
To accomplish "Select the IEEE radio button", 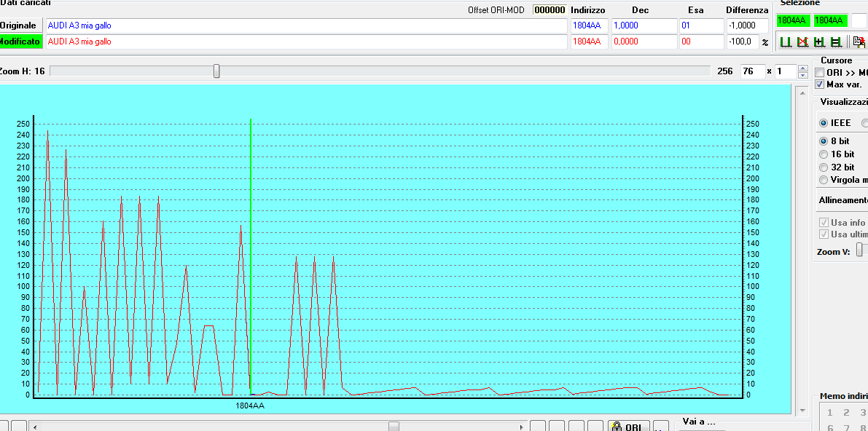I will coord(824,123).
